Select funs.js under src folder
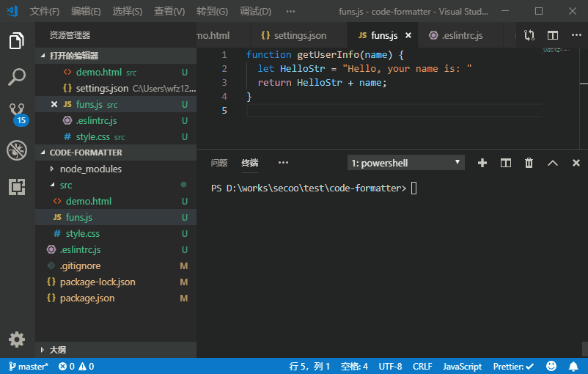This screenshot has height=374, width=588. coord(116,217)
